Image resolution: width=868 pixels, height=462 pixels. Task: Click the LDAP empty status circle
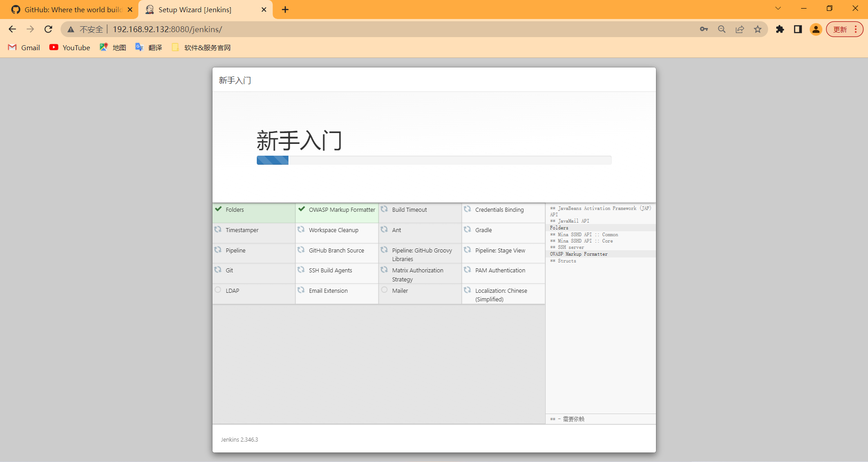(218, 290)
